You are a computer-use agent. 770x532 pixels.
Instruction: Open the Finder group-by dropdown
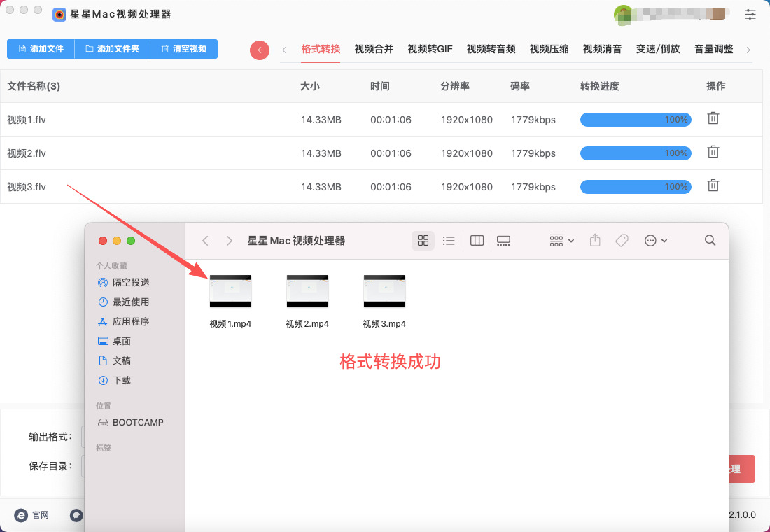[562, 241]
